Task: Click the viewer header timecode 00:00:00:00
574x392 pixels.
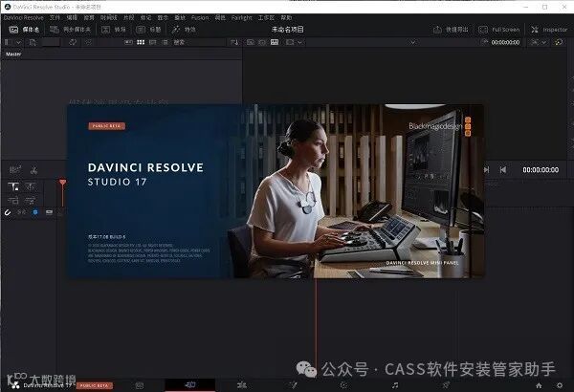Action: point(505,42)
